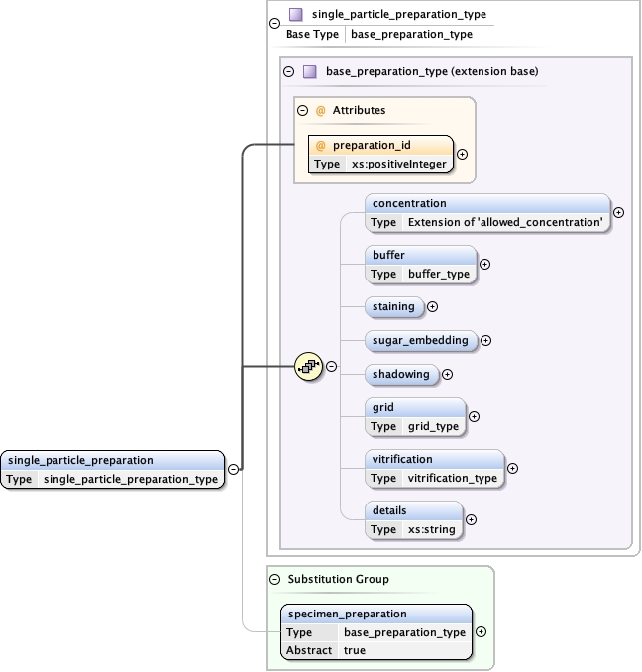
Task: Collapse the single_particle_preparation root element
Action: pyautogui.click(x=232, y=469)
